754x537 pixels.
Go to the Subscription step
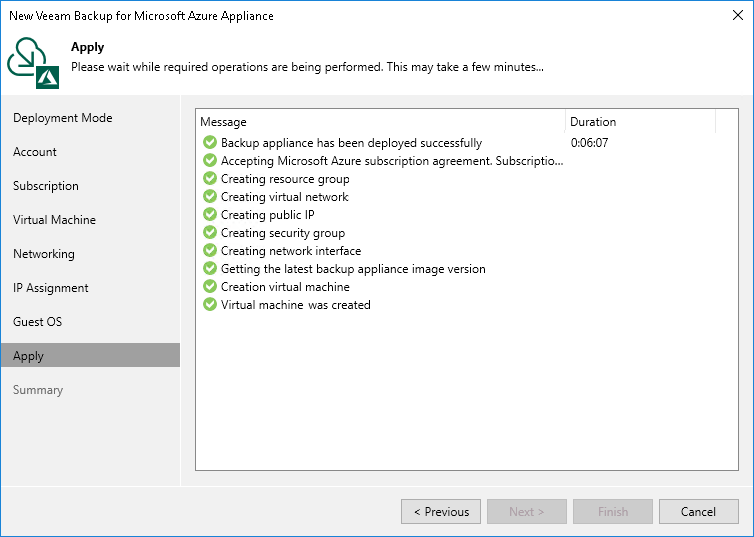(45, 186)
